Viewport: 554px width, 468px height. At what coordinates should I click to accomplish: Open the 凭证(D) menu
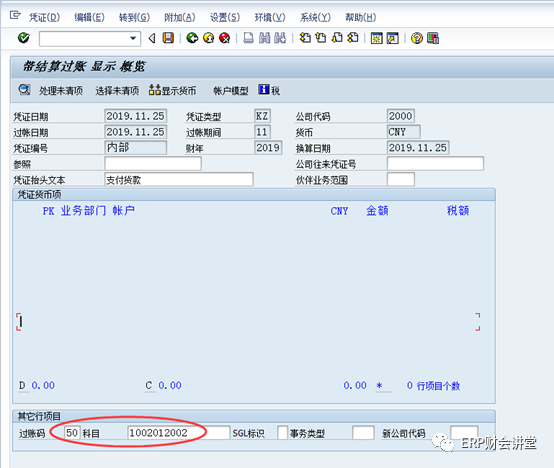pos(45,17)
